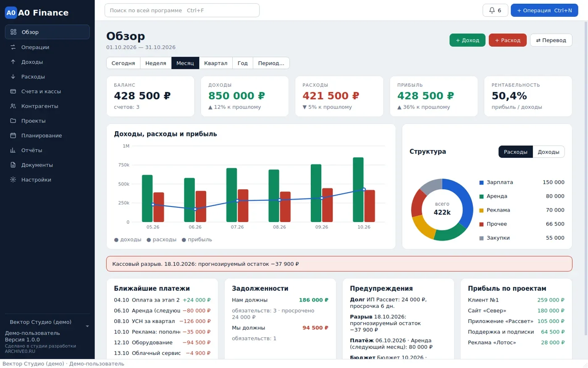This screenshot has width=588, height=368.
Task: Click the red + Расход button
Action: (507, 40)
